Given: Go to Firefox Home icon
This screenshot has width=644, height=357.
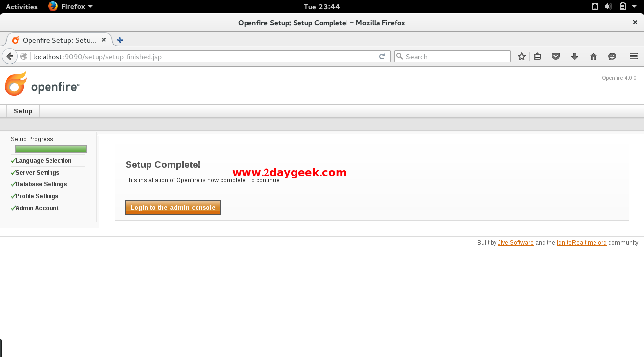Looking at the screenshot, I should 594,56.
